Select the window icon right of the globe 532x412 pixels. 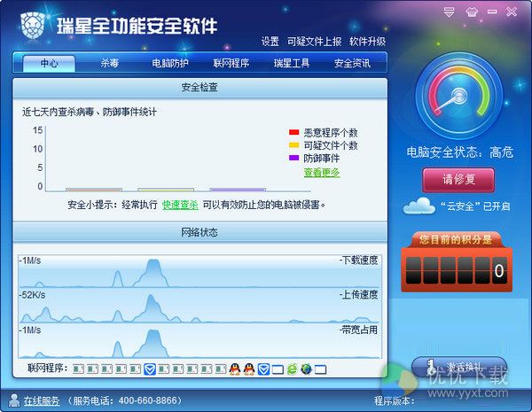320,369
